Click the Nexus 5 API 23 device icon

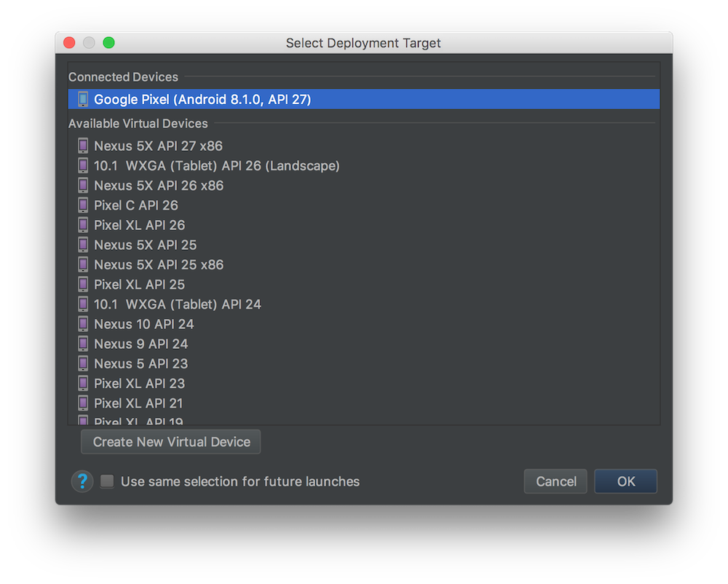tap(83, 363)
